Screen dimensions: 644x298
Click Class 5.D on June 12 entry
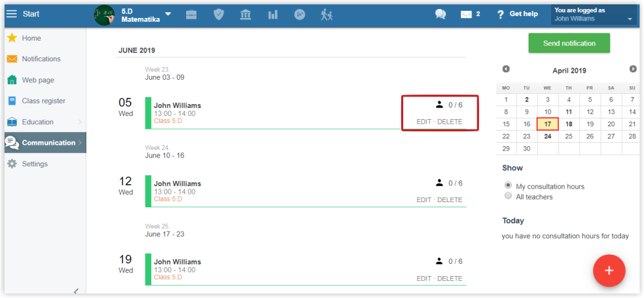(168, 199)
